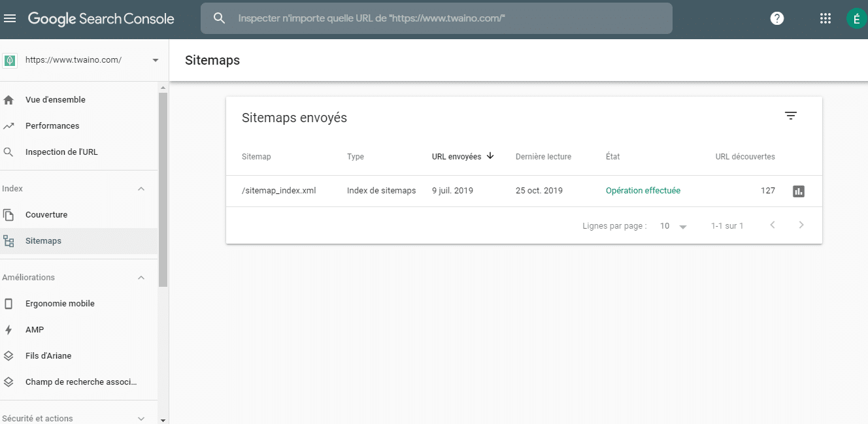Collapse the Améliorations section
This screenshot has height=424, width=868.
point(141,278)
